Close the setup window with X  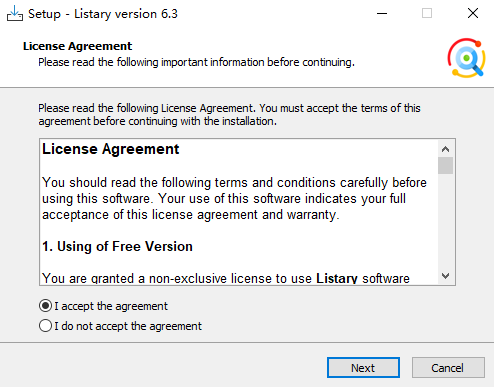(x=473, y=14)
